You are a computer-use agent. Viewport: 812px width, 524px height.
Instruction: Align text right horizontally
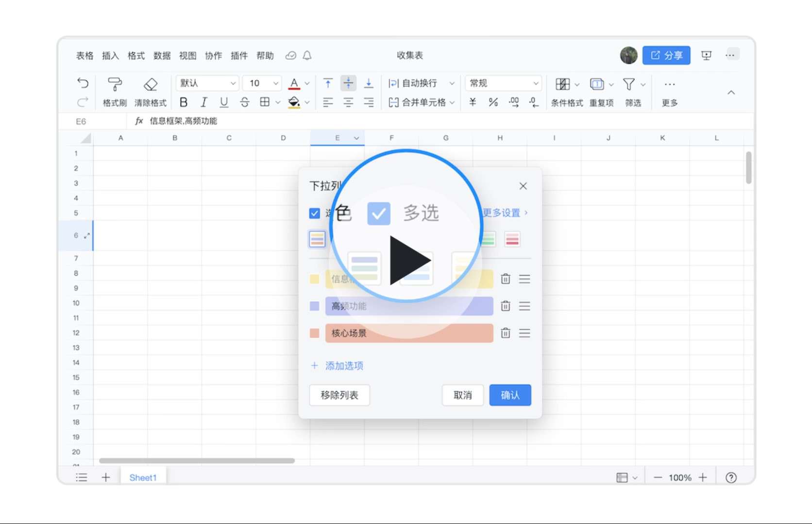coord(369,102)
